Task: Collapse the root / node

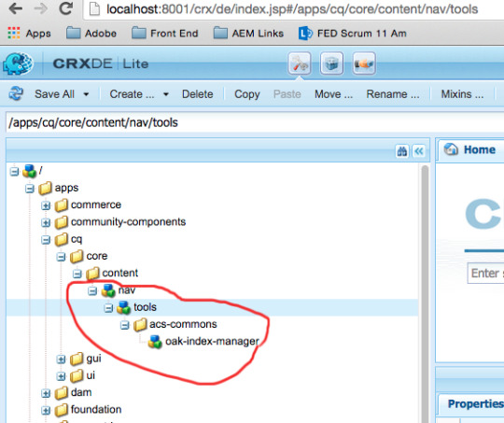Action: 14,172
